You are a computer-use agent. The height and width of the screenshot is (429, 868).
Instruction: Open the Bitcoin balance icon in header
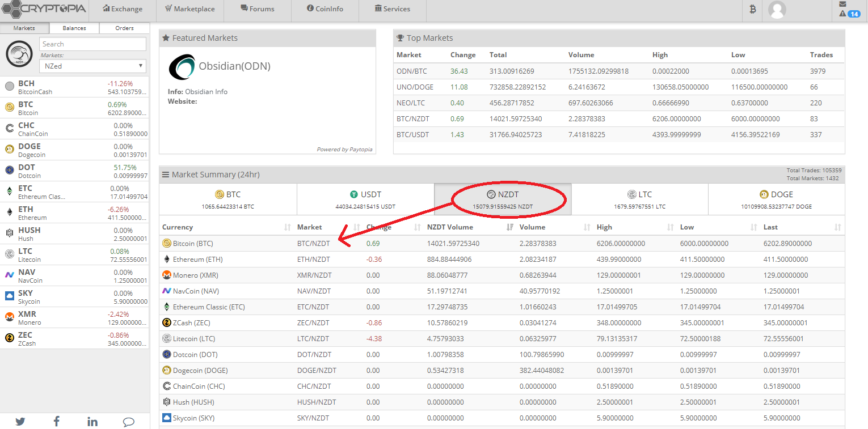pos(753,9)
